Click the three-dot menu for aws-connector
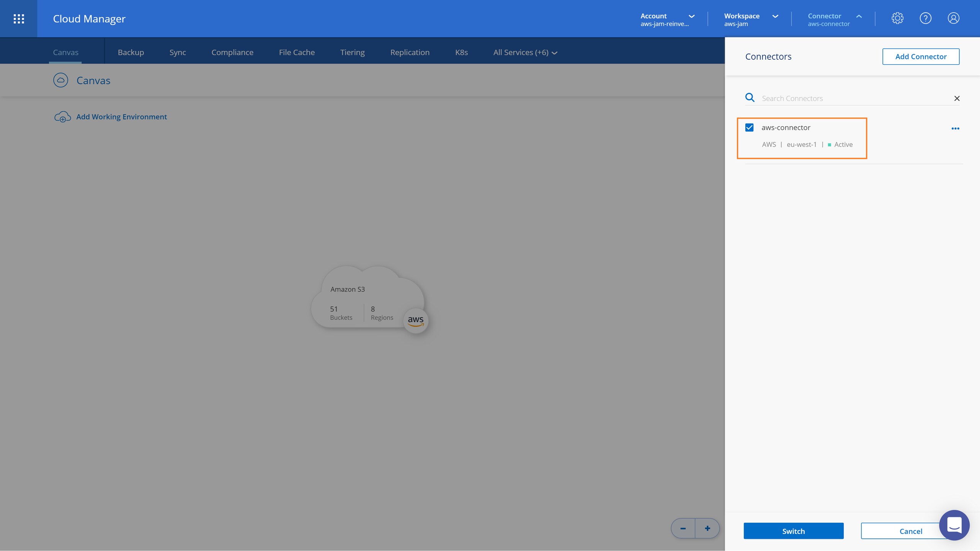Image resolution: width=980 pixels, height=551 pixels. pyautogui.click(x=955, y=129)
